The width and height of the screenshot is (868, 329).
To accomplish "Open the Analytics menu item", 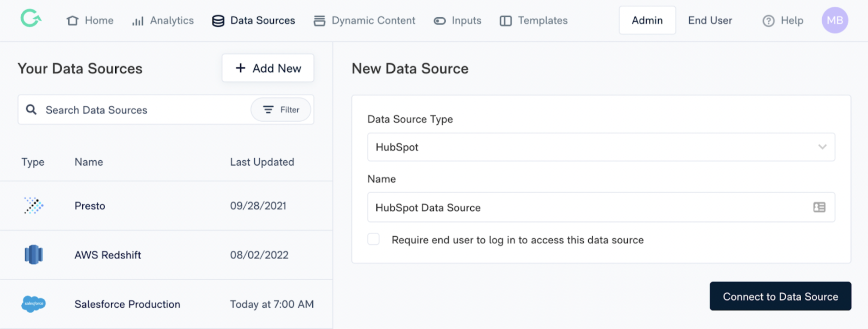I will [x=163, y=21].
